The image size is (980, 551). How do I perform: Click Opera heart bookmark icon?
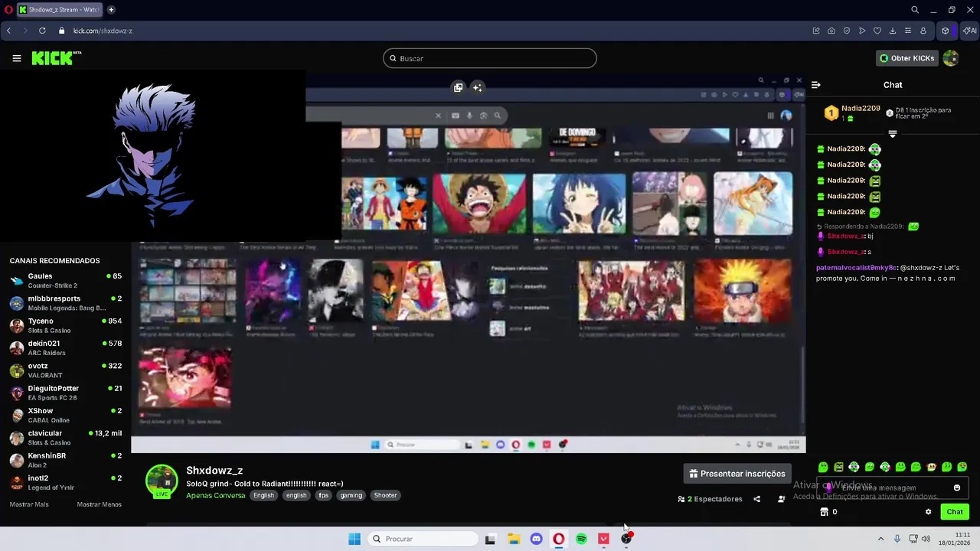click(877, 31)
